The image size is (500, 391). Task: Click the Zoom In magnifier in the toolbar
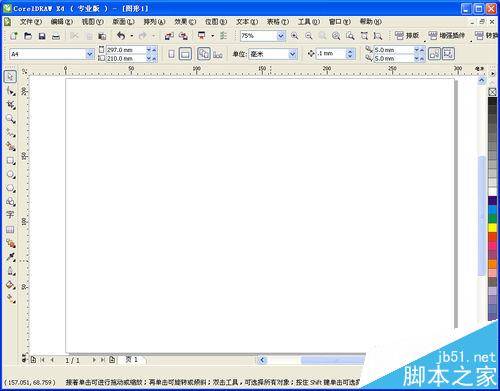coord(295,36)
